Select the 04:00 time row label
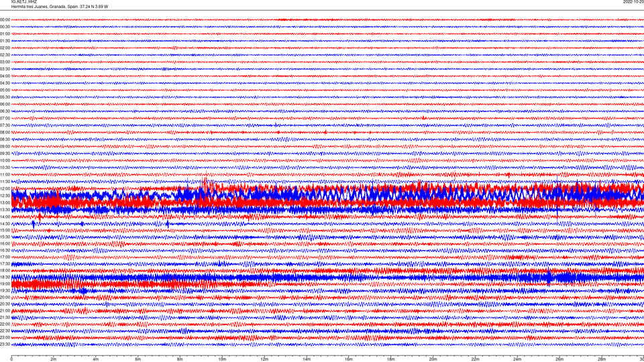Image resolution: width=644 pixels, height=362 pixels. pos(5,76)
